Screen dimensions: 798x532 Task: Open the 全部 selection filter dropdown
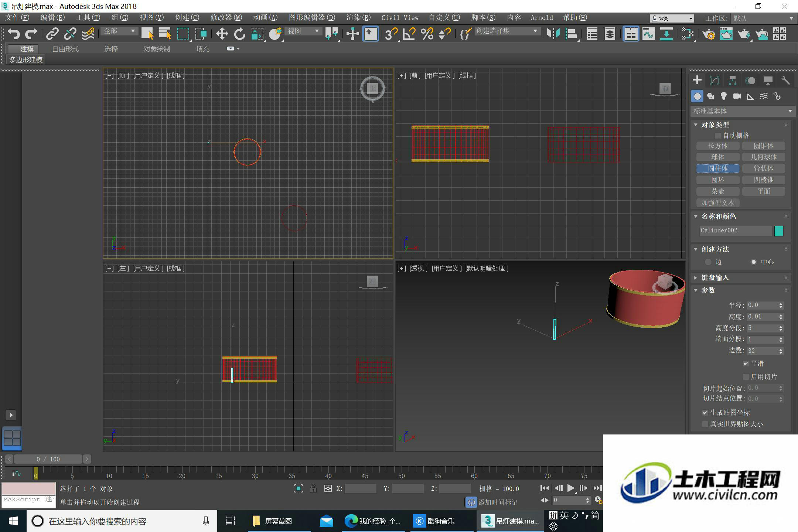119,31
